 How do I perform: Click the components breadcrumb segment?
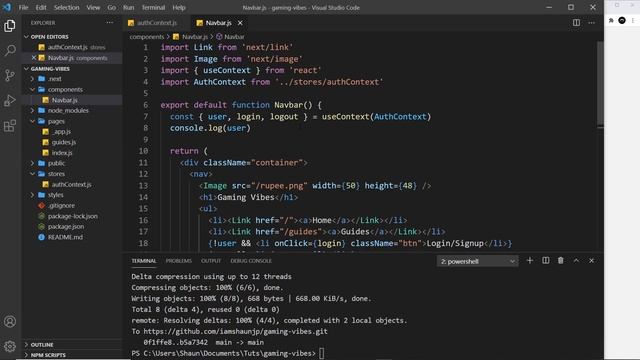coord(147,37)
